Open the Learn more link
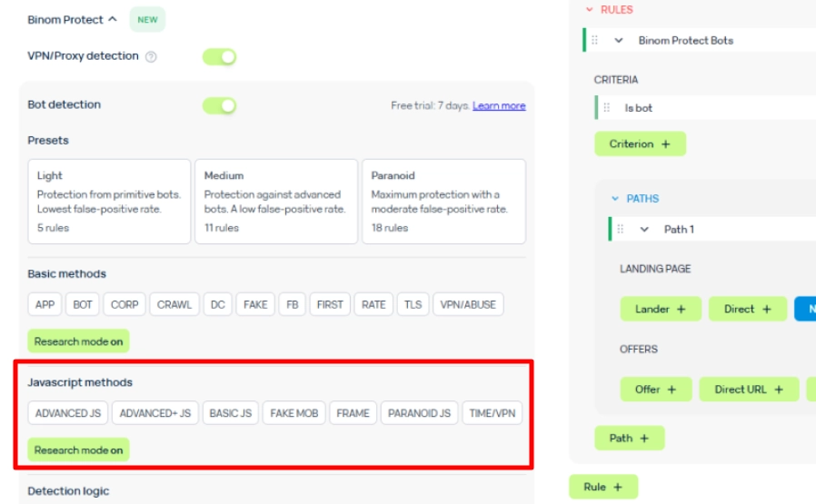 tap(499, 105)
